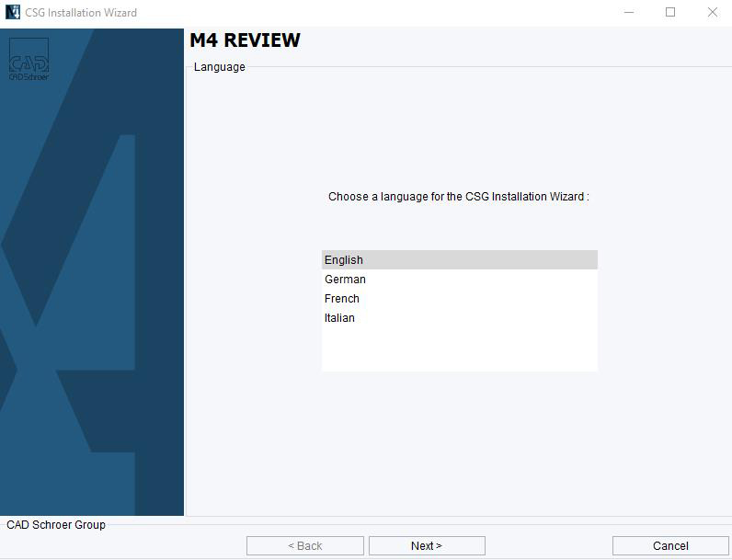Minimize the CSG Installation Wizard window

click(629, 12)
